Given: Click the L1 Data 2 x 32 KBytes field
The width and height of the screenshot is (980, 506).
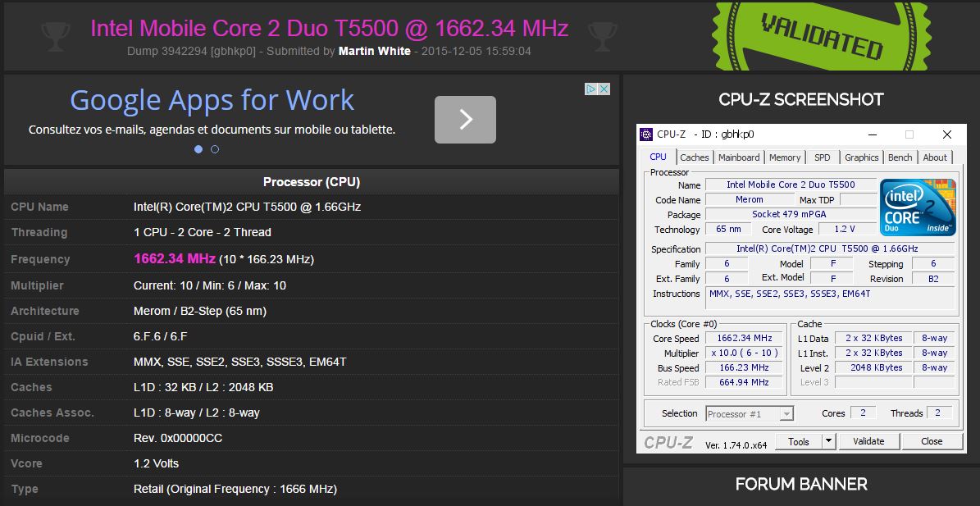Looking at the screenshot, I should 873,338.
